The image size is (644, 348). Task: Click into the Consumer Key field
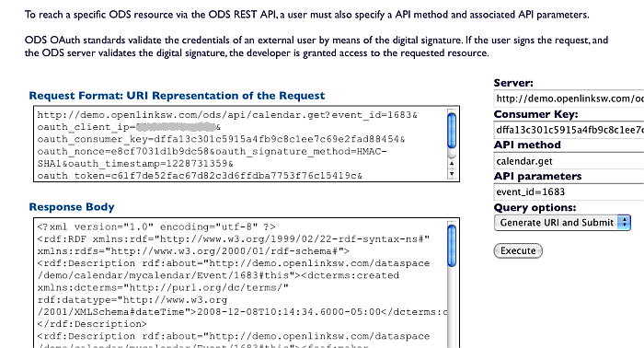click(x=569, y=130)
